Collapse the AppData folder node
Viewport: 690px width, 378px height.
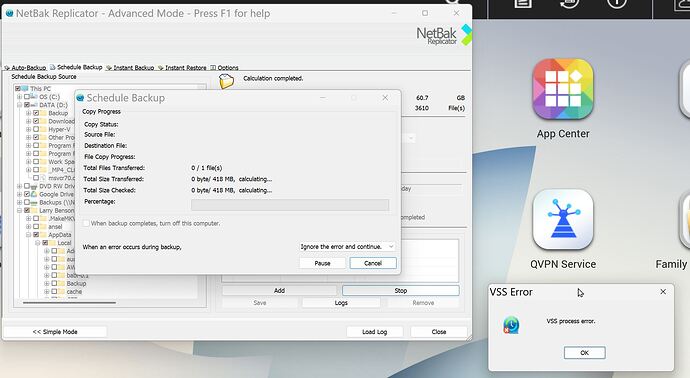pyautogui.click(x=29, y=235)
